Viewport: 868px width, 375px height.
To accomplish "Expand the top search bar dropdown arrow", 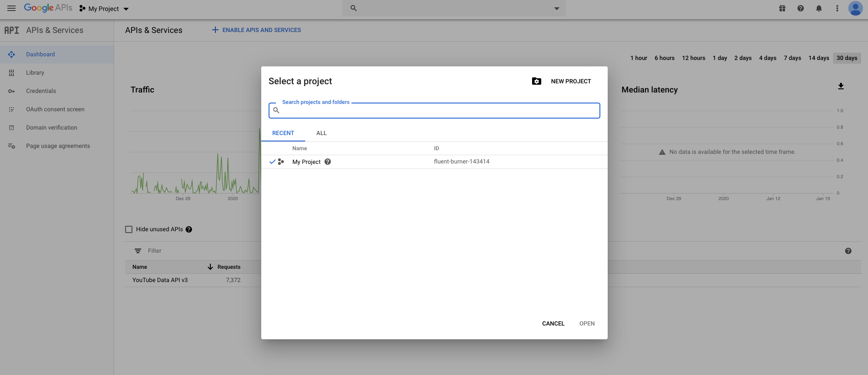I will (557, 8).
